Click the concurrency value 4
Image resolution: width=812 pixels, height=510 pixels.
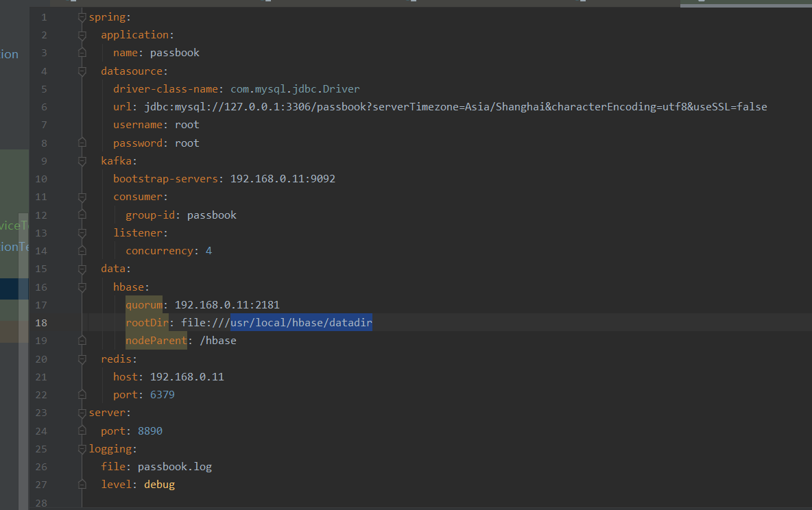point(208,251)
